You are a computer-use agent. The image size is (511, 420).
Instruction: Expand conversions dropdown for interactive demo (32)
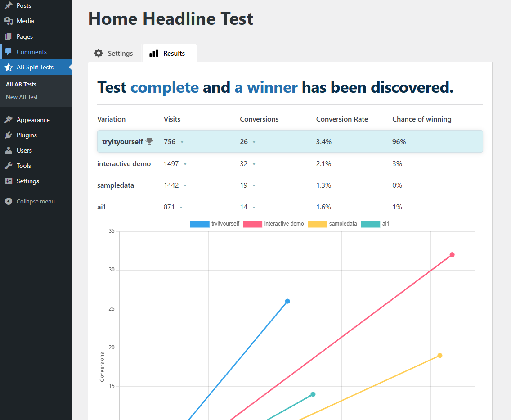[254, 164]
